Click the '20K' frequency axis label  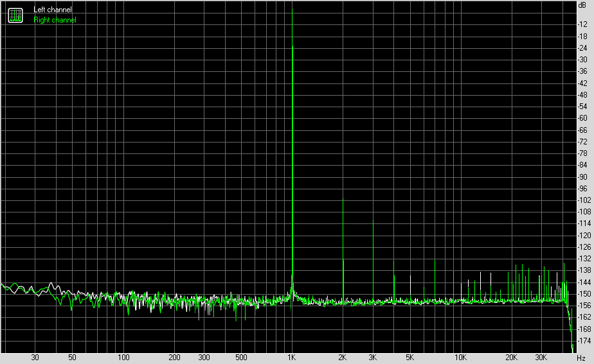pos(511,358)
